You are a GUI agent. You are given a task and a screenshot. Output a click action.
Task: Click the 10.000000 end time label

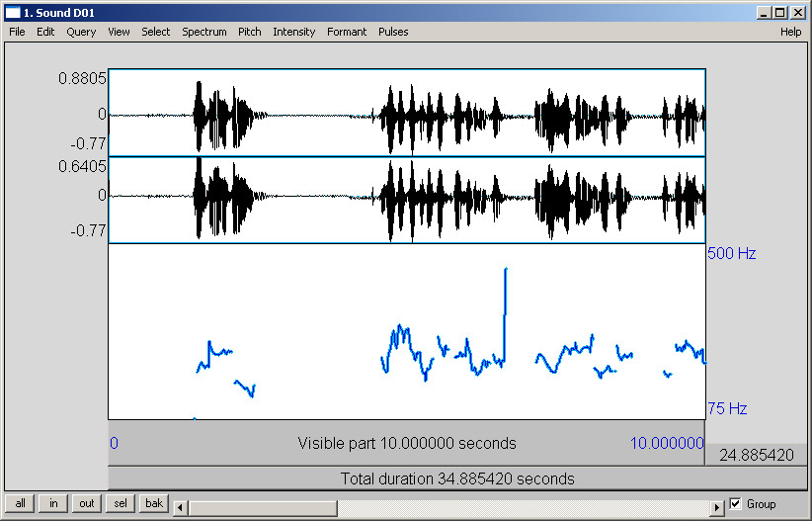667,443
